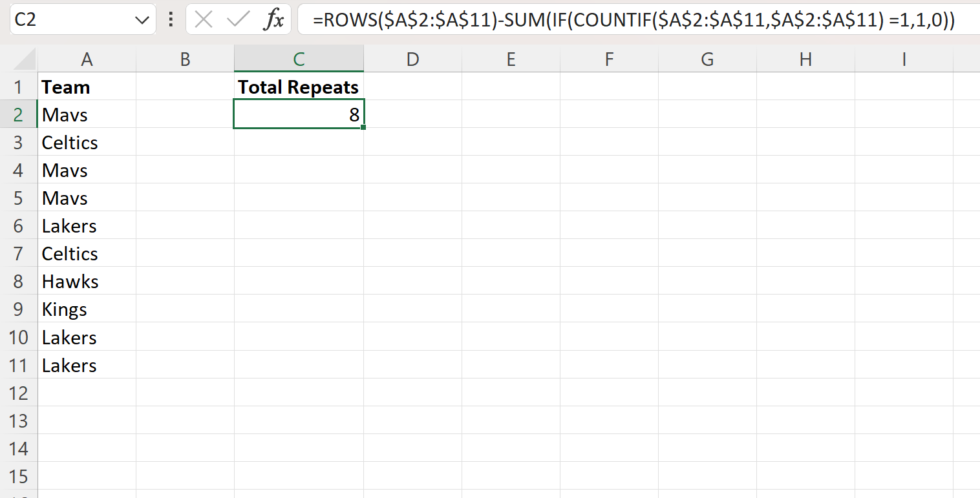The image size is (980, 498).
Task: Select cell C2 showing value 8
Action: pyautogui.click(x=298, y=114)
